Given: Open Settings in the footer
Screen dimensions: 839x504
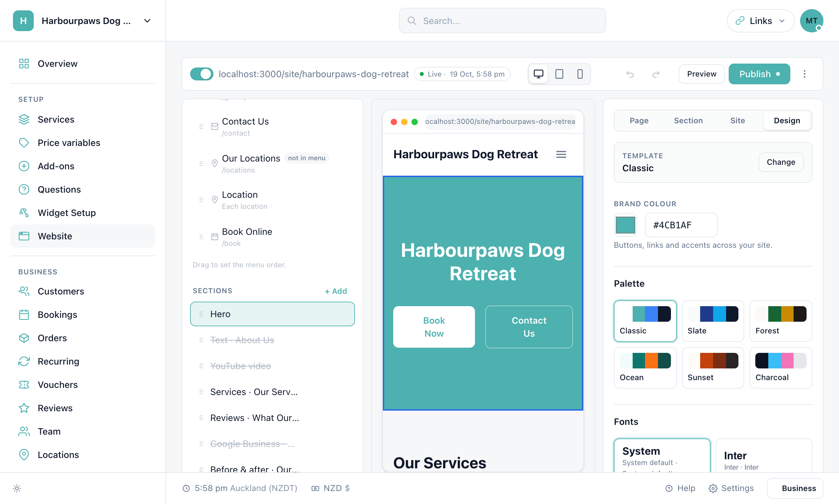Looking at the screenshot, I should [x=731, y=488].
